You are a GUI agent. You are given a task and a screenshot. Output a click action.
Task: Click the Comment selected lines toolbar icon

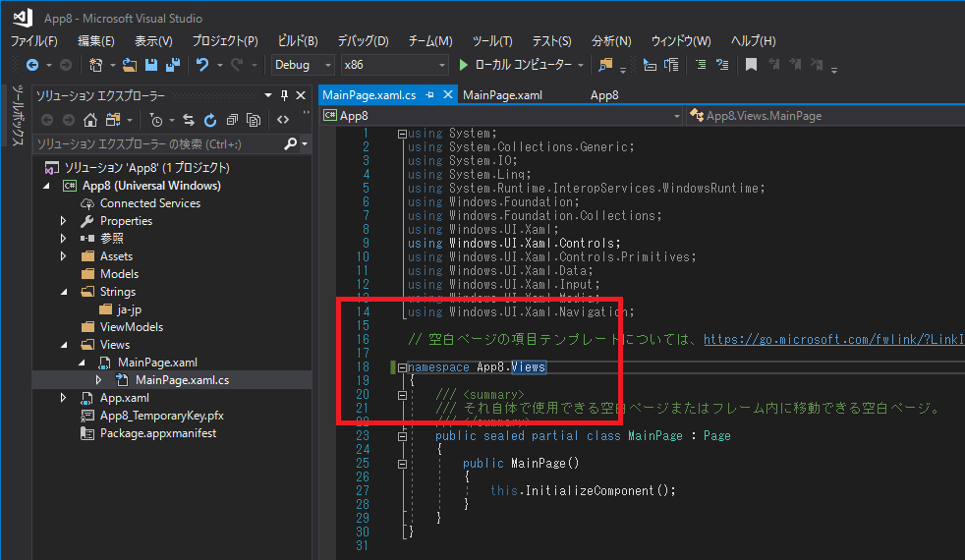[x=650, y=65]
